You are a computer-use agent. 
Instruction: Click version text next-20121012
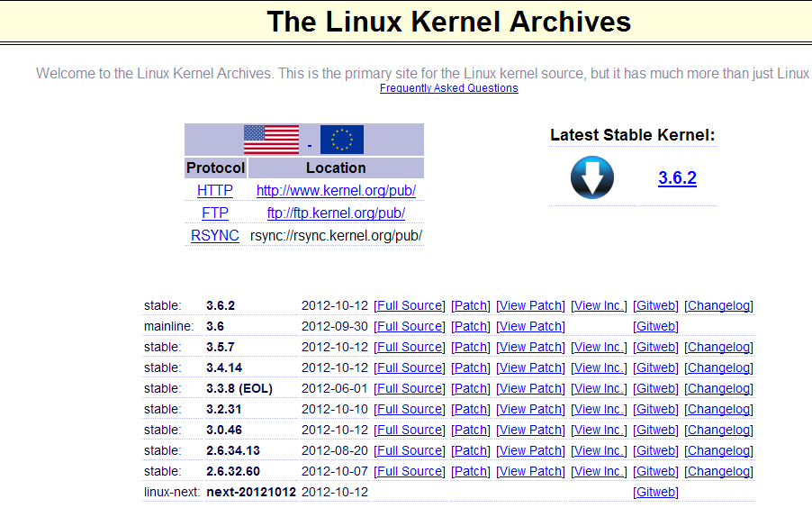click(251, 492)
